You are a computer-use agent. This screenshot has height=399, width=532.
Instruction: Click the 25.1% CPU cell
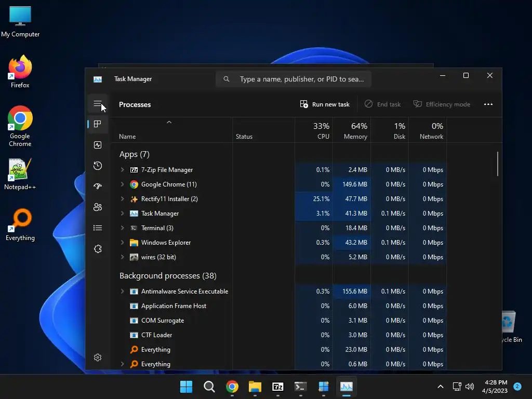(x=314, y=199)
